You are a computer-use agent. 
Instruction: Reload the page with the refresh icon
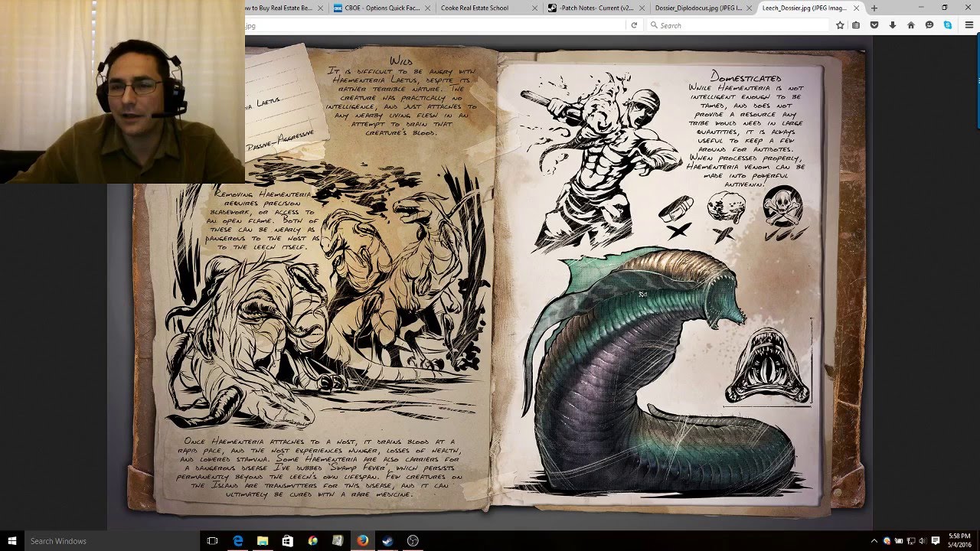click(634, 25)
